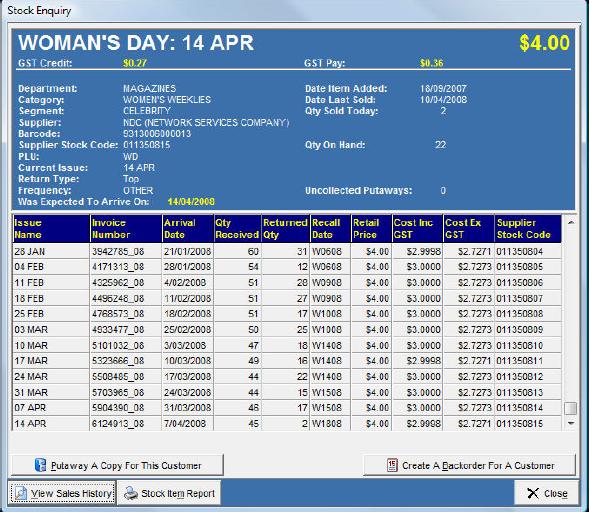
Task: Click the Putaway A Copy book icon
Action: pyautogui.click(x=40, y=465)
